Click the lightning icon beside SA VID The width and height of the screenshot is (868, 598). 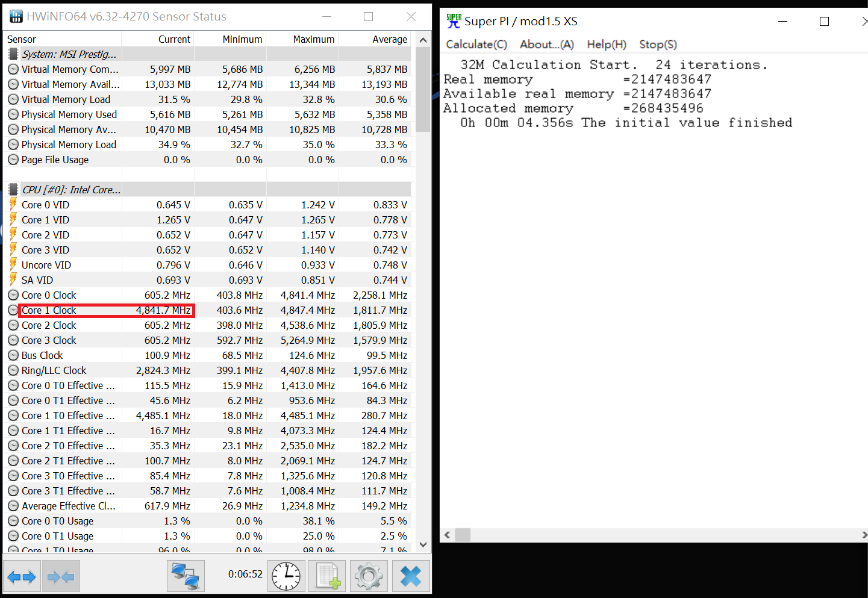[x=13, y=279]
